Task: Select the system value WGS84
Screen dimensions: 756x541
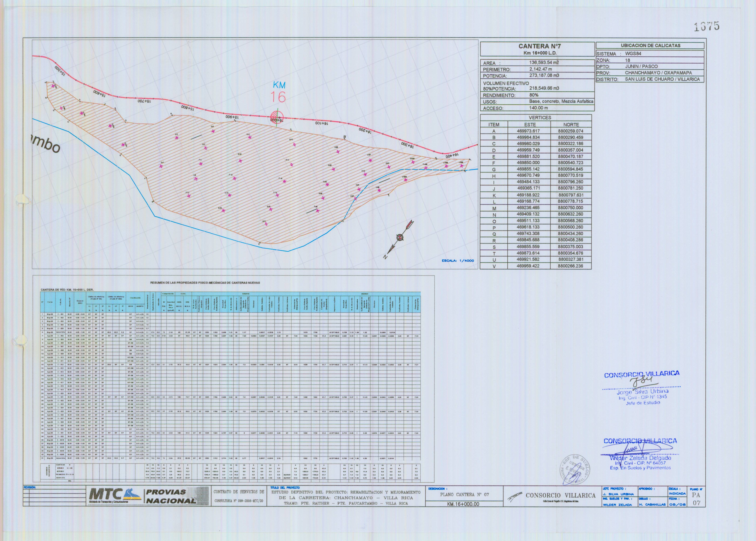Action: 633,54
